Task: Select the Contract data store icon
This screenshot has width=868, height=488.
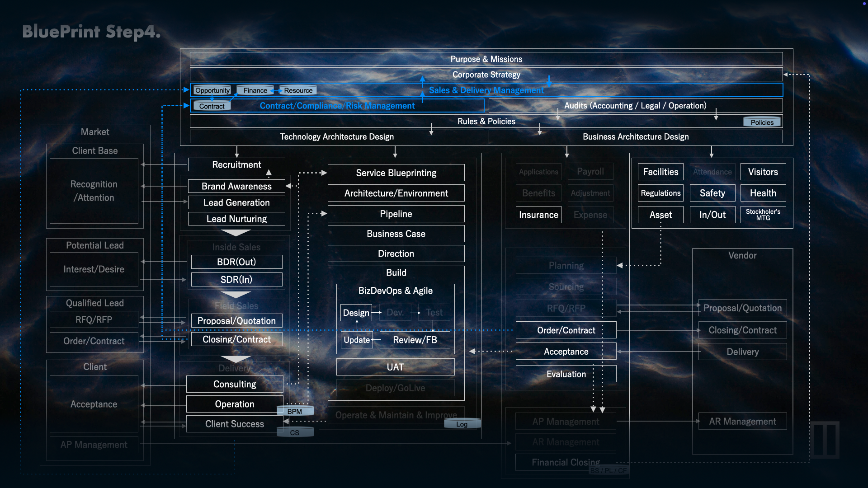Action: (212, 106)
